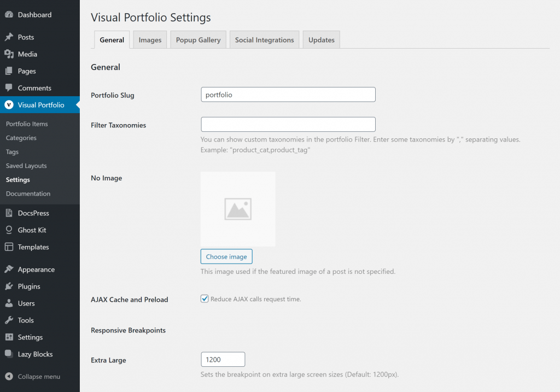Open the Images tab
Image resolution: width=560 pixels, height=392 pixels.
coord(150,40)
